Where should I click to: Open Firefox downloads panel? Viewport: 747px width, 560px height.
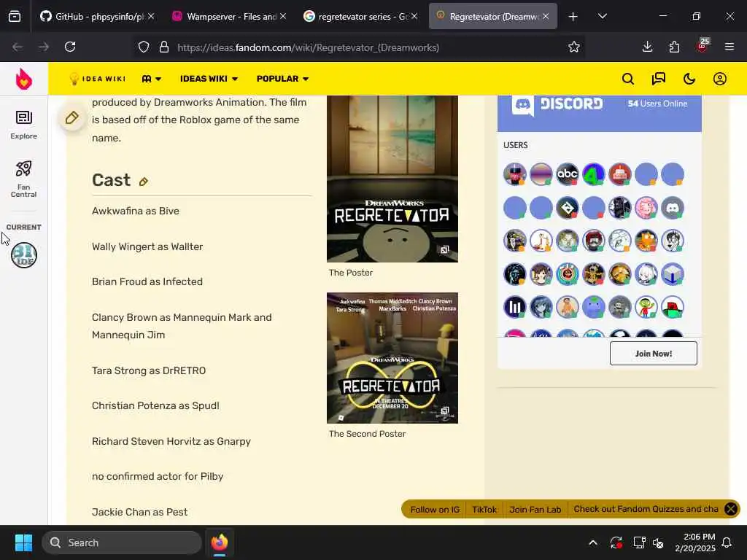click(x=648, y=47)
